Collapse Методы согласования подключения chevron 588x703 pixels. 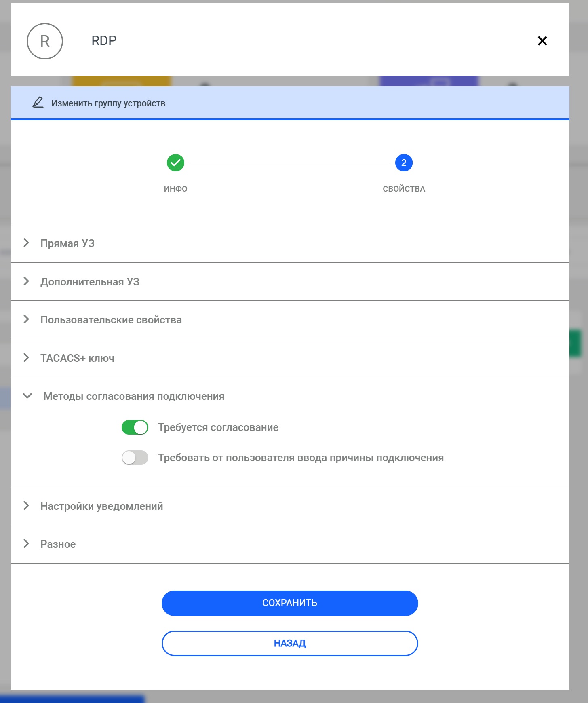27,396
